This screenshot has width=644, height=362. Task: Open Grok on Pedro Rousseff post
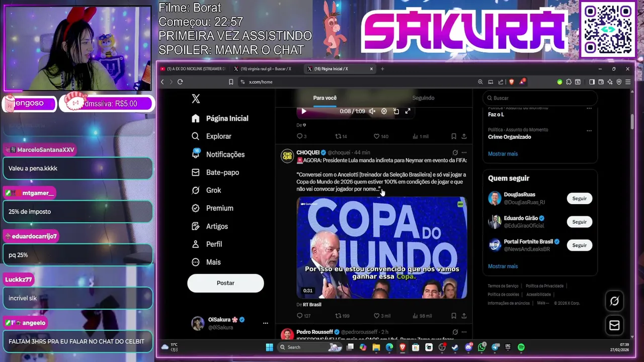click(455, 332)
